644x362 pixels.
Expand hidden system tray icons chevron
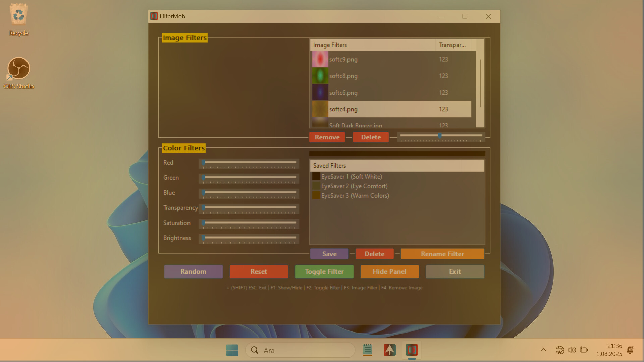(544, 350)
